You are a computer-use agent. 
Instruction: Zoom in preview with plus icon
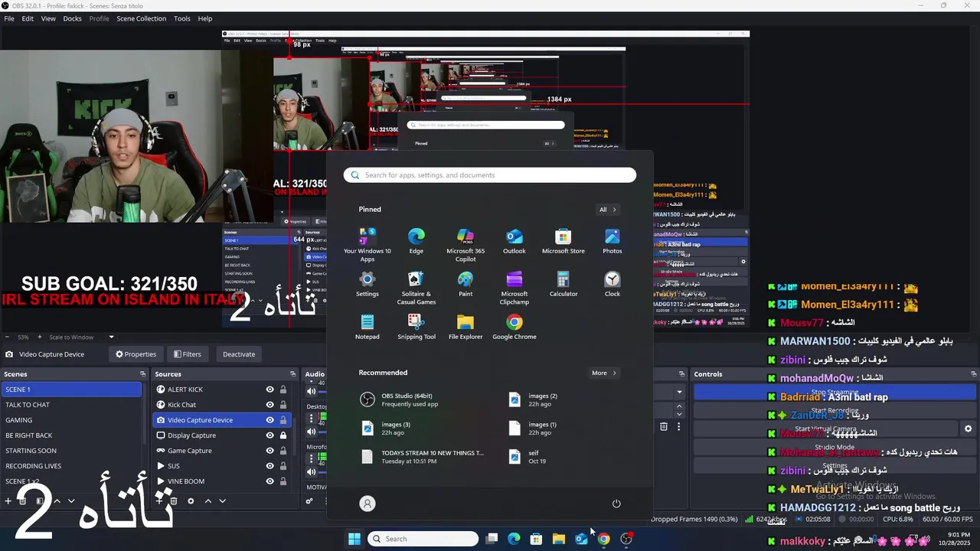(x=41, y=337)
